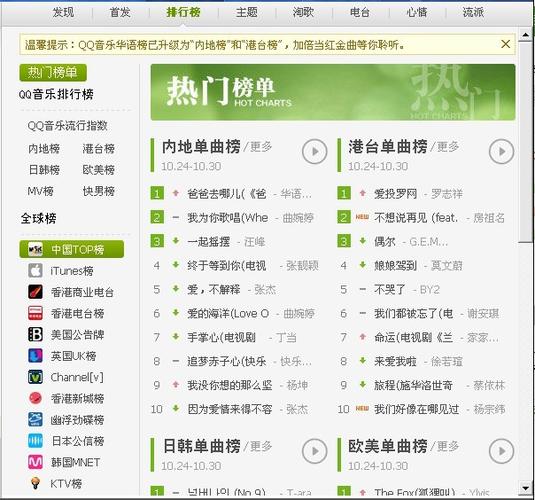Select song 爱，不解释 by 张杰
The image size is (535, 500).
tap(214, 289)
